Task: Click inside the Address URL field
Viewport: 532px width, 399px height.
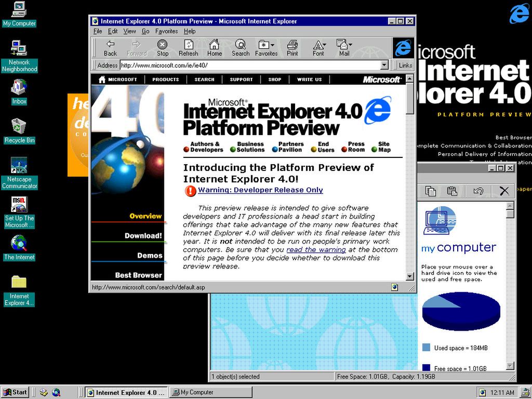Action: pos(250,65)
